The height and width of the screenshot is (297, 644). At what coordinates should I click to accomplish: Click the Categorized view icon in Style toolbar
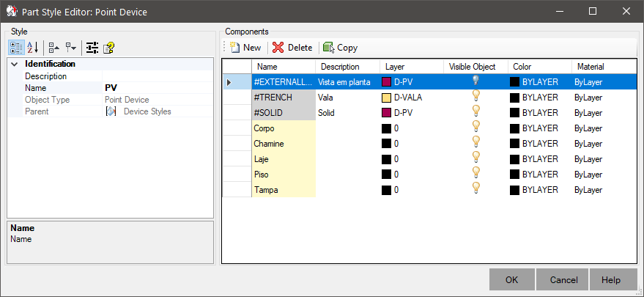(16, 48)
